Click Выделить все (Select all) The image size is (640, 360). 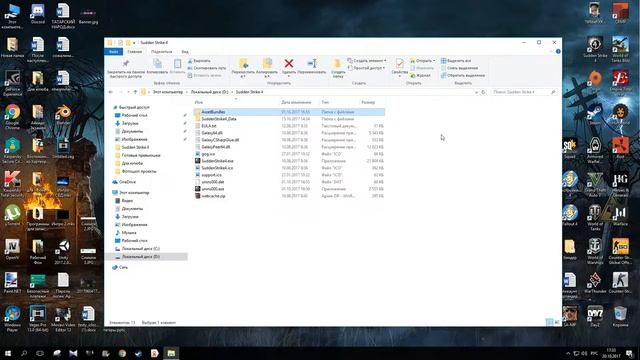pos(456,61)
